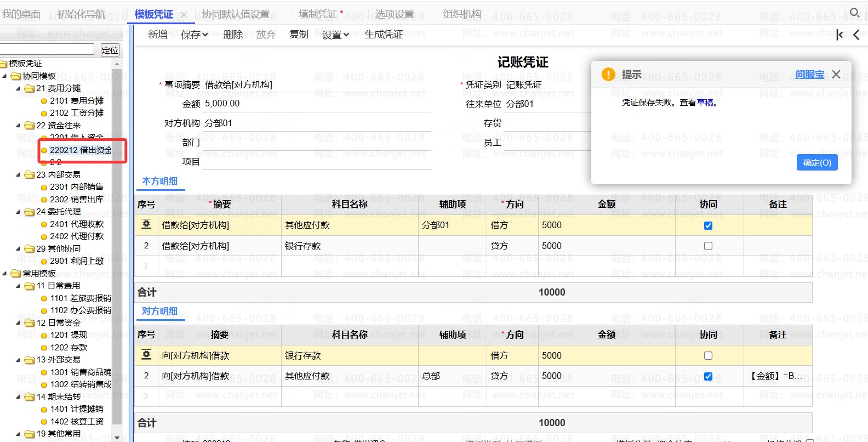Jump to the first record arrow icon
The height and width of the screenshot is (442, 868).
[839, 35]
